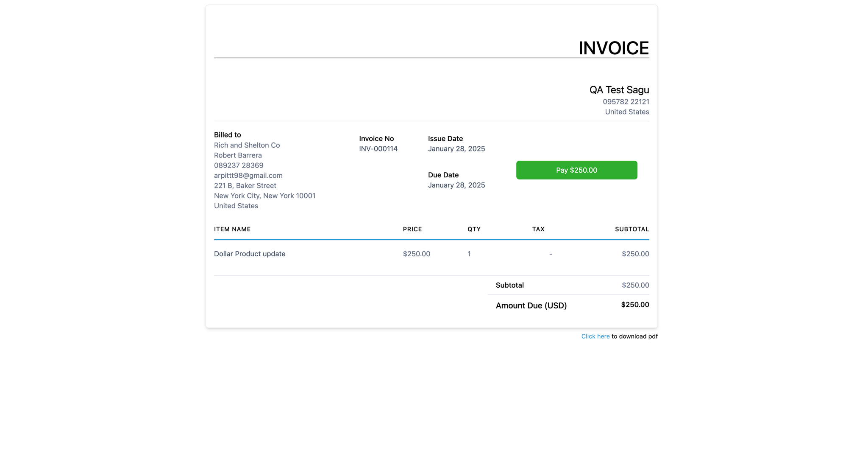Screen dimensions: 868x462
Task: Click the 'Click here' download pdf link
Action: (595, 336)
